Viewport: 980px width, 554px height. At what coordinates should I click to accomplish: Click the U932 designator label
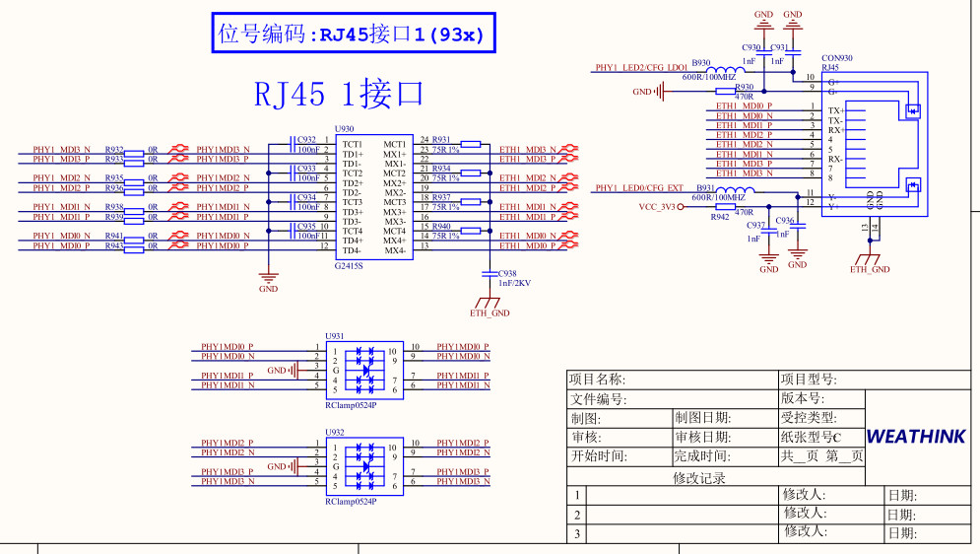[335, 433]
